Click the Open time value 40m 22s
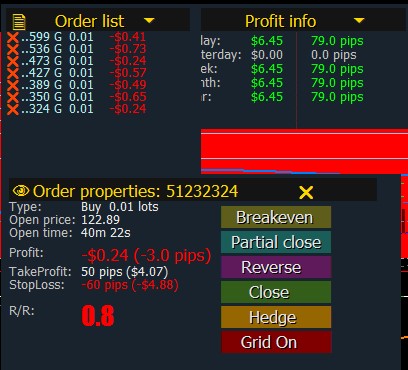 click(x=106, y=233)
